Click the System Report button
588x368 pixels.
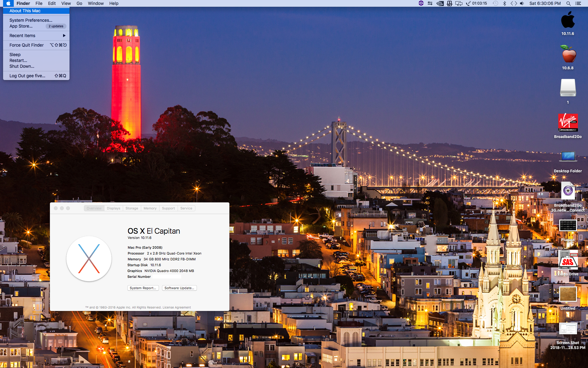[143, 288]
